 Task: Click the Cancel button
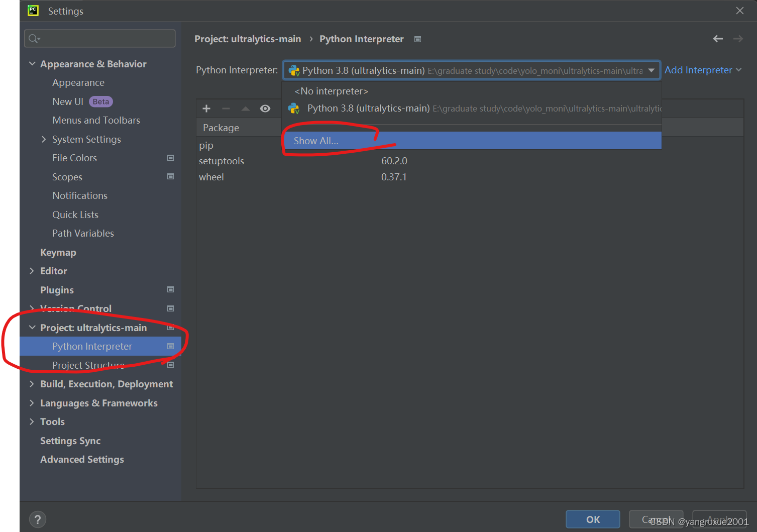tap(656, 519)
